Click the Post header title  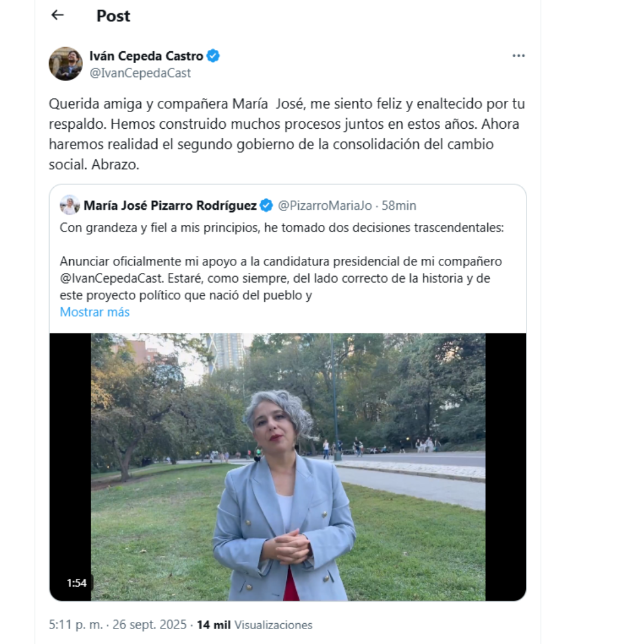[x=113, y=16]
